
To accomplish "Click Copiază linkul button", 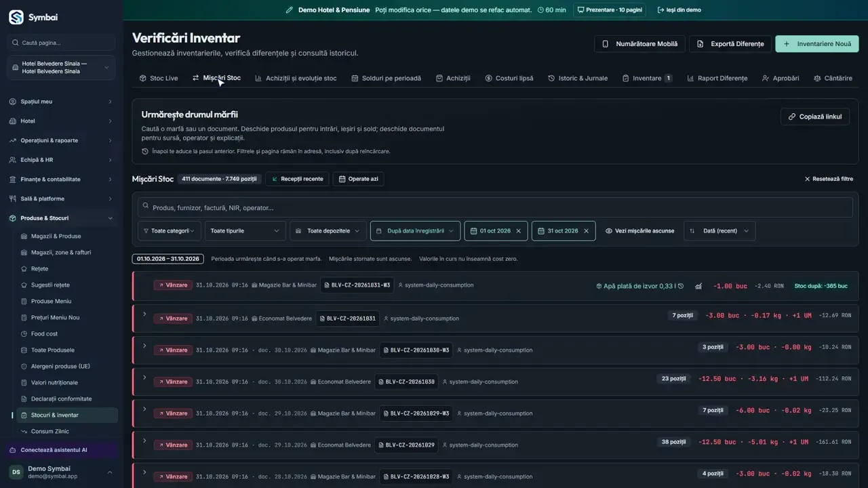I will 815,117.
